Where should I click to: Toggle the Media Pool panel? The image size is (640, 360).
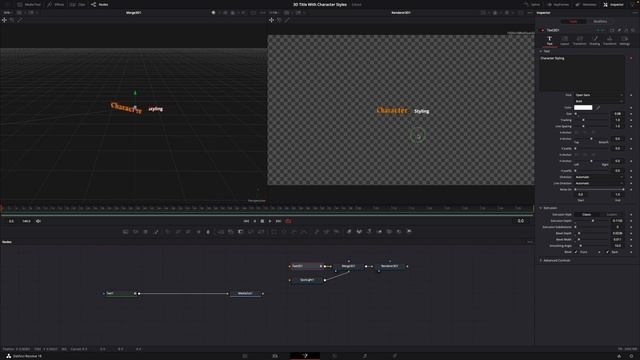pyautogui.click(x=29, y=4)
